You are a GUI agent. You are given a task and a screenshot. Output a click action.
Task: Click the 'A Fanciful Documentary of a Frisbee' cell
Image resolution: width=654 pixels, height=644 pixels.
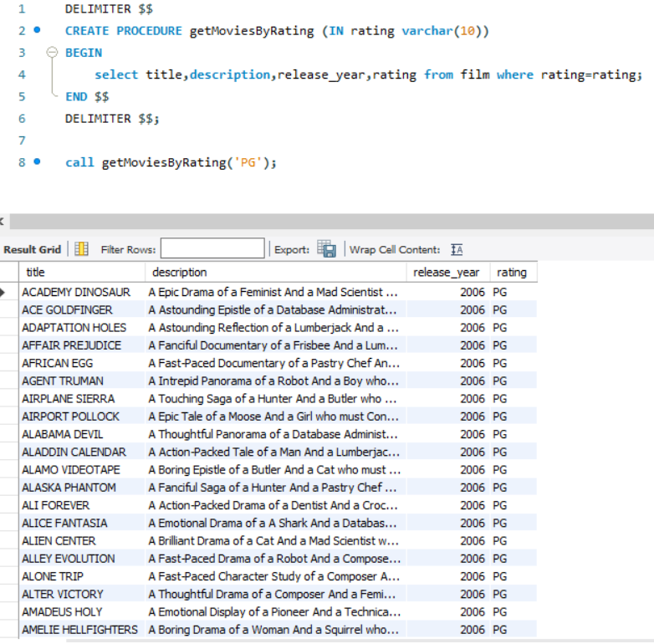coord(276,345)
